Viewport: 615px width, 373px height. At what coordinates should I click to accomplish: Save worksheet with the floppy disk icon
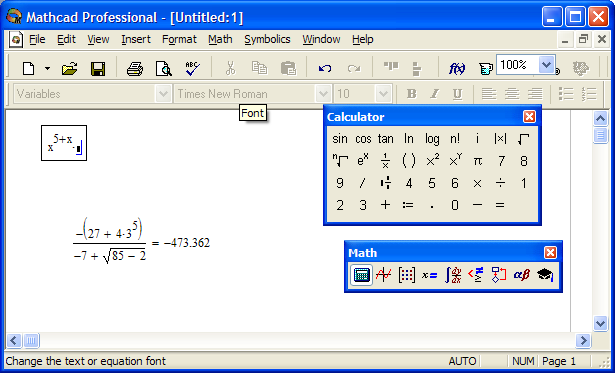pos(98,69)
